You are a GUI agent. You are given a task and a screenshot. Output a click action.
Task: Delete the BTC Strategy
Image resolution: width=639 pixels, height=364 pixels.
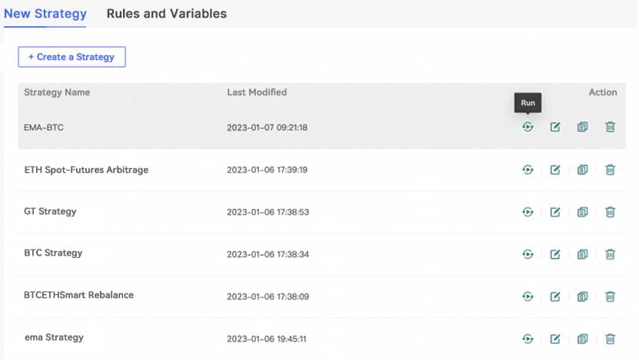pos(610,254)
